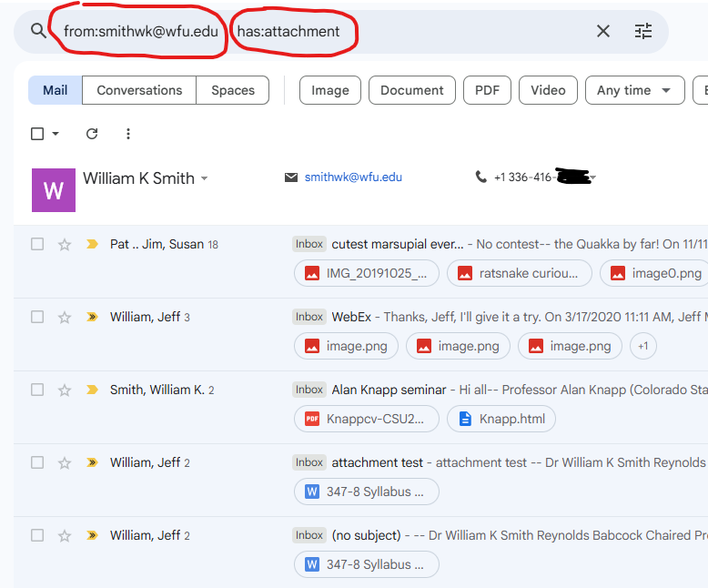Filter results by PDF
This screenshot has width=708, height=588.
[x=487, y=90]
